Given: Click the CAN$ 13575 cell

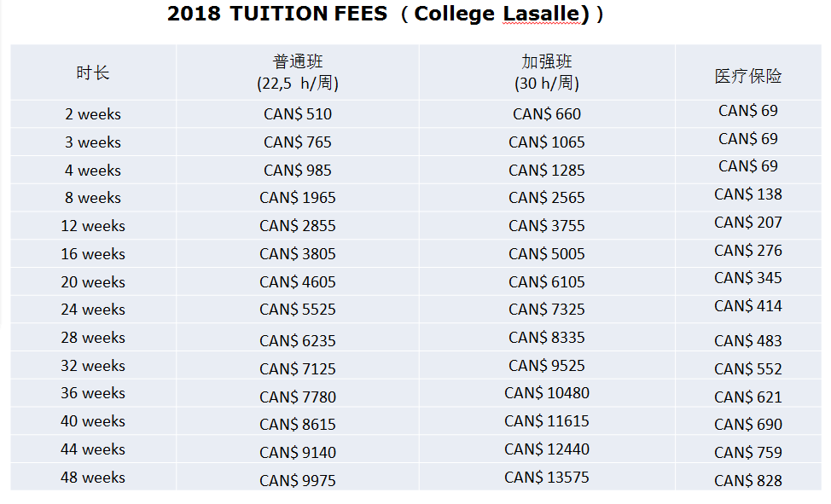Looking at the screenshot, I should click(x=547, y=477).
